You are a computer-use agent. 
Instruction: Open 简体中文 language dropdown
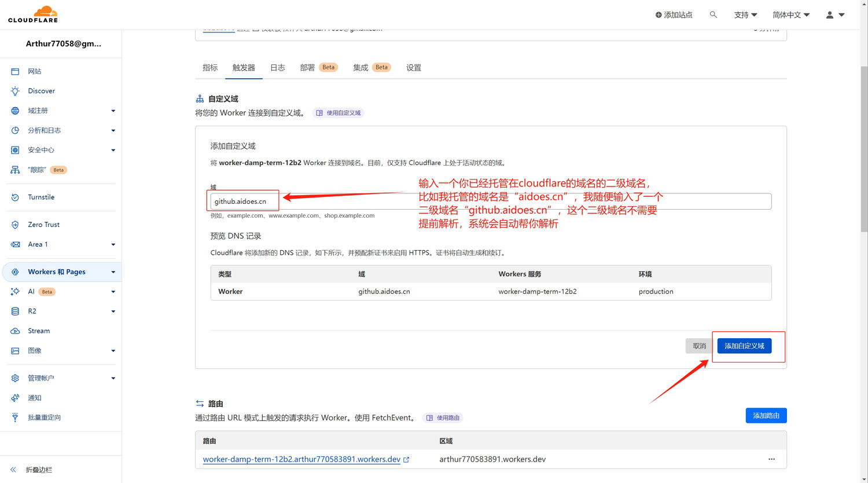point(791,14)
